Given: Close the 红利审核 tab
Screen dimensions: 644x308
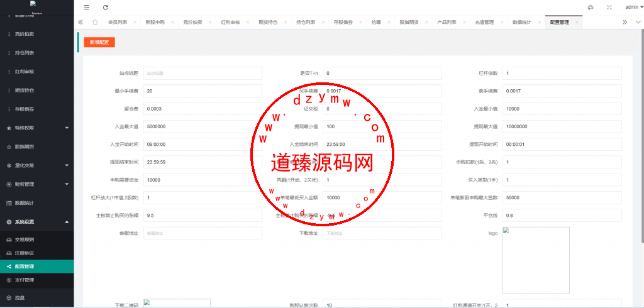Looking at the screenshot, I should tap(248, 23).
